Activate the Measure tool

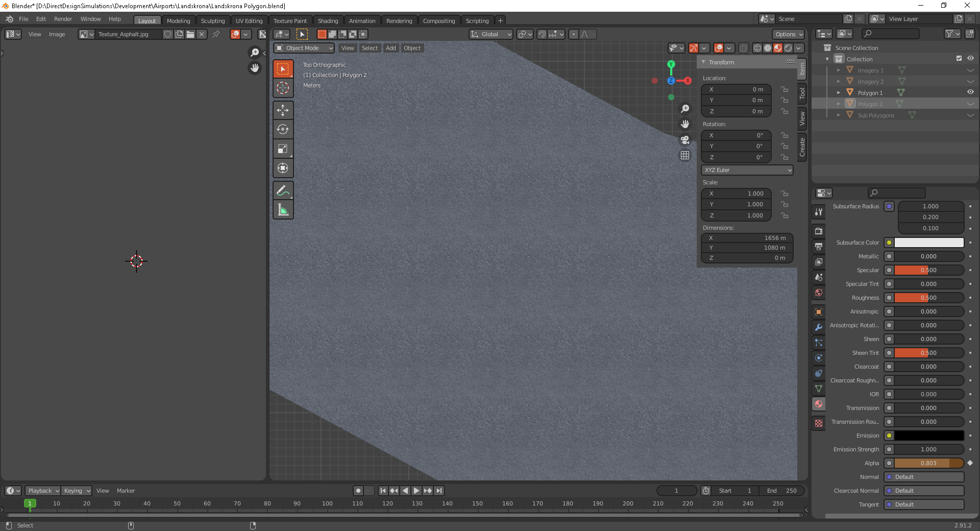[283, 209]
